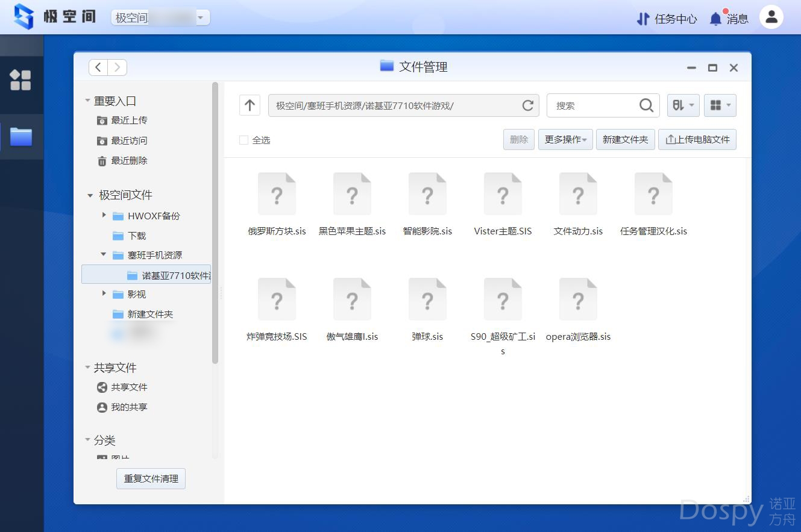
Task: Open the 更多操作 dropdown
Action: (565, 140)
